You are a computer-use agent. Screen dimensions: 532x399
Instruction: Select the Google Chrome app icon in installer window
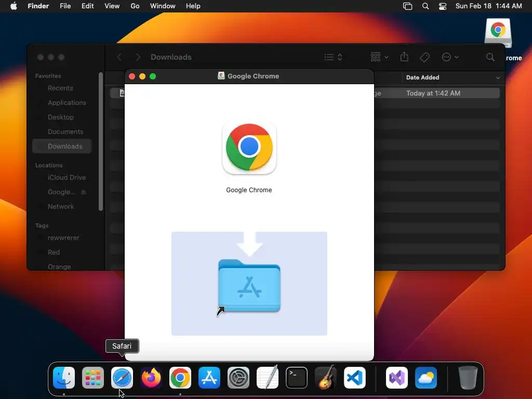pos(249,147)
